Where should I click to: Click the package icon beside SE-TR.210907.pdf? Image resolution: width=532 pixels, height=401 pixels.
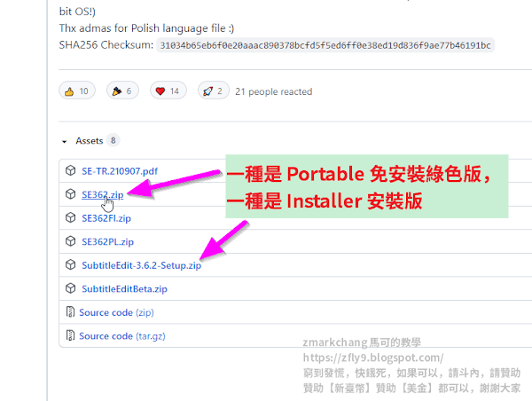coord(70,170)
